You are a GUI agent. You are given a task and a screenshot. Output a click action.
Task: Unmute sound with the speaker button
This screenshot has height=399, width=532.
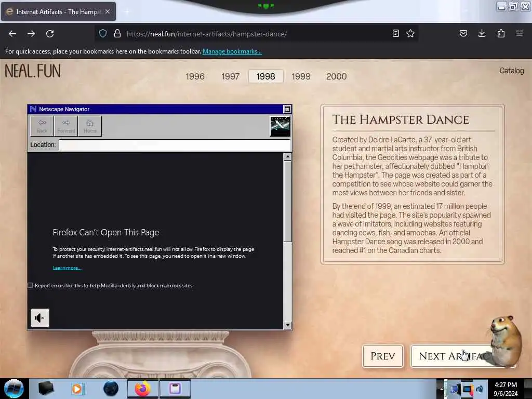pyautogui.click(x=40, y=318)
